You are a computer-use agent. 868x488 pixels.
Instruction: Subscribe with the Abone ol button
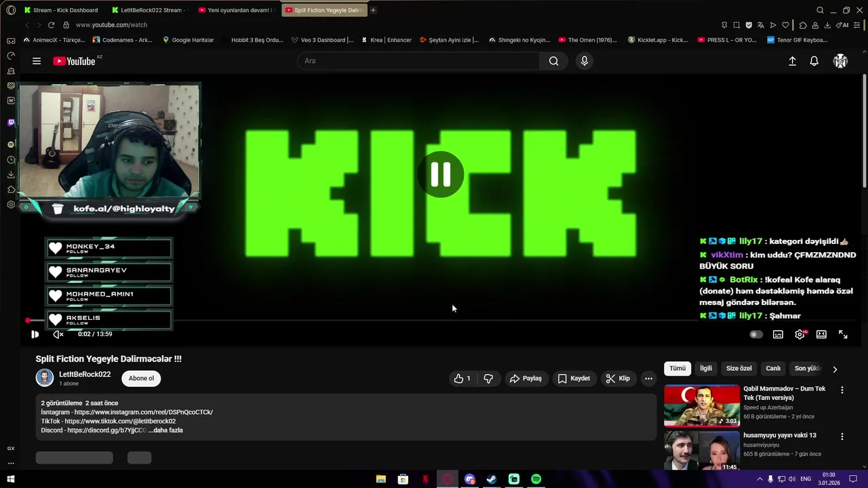tap(141, 378)
